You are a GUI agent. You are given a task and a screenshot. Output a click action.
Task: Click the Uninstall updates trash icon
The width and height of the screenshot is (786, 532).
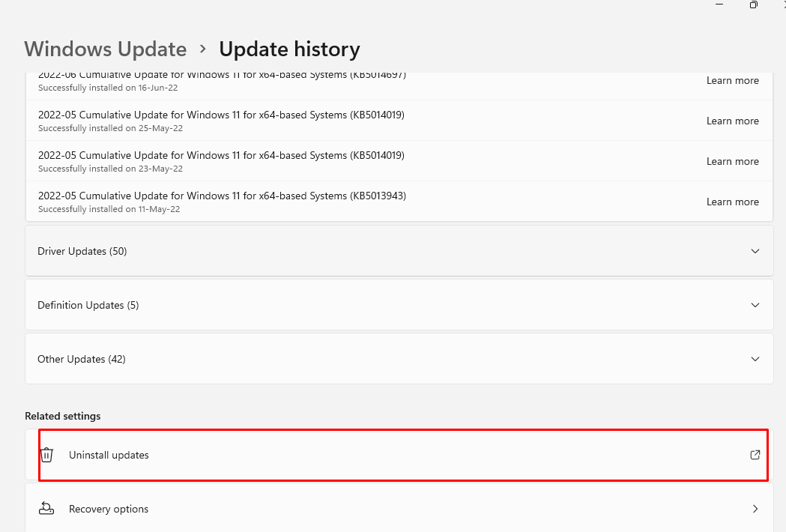[46, 455]
